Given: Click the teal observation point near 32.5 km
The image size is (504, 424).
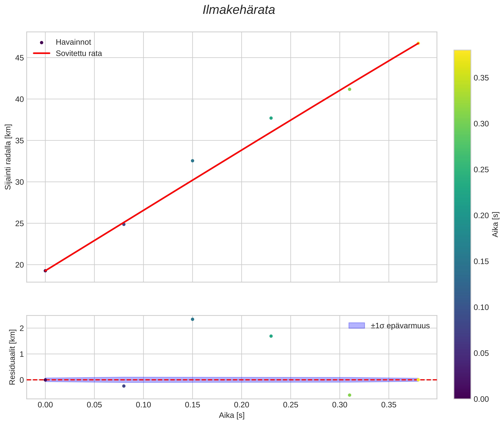Looking at the screenshot, I should (x=192, y=161).
